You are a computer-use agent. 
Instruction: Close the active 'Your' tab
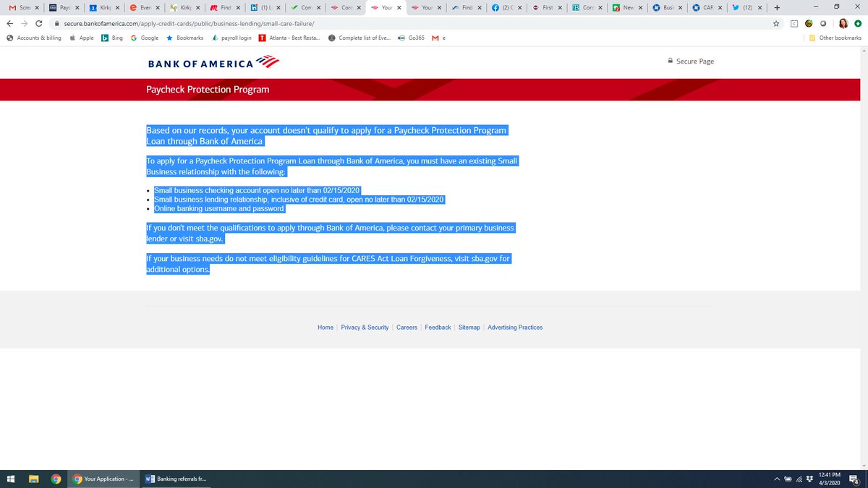coord(399,8)
